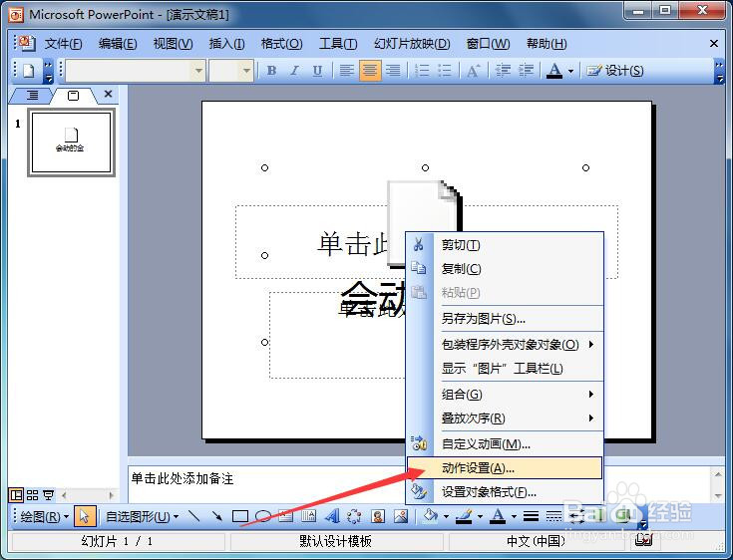The height and width of the screenshot is (560, 733).
Task: Choose 显示"图片"工具栏(L) menu item
Action: 505,369
